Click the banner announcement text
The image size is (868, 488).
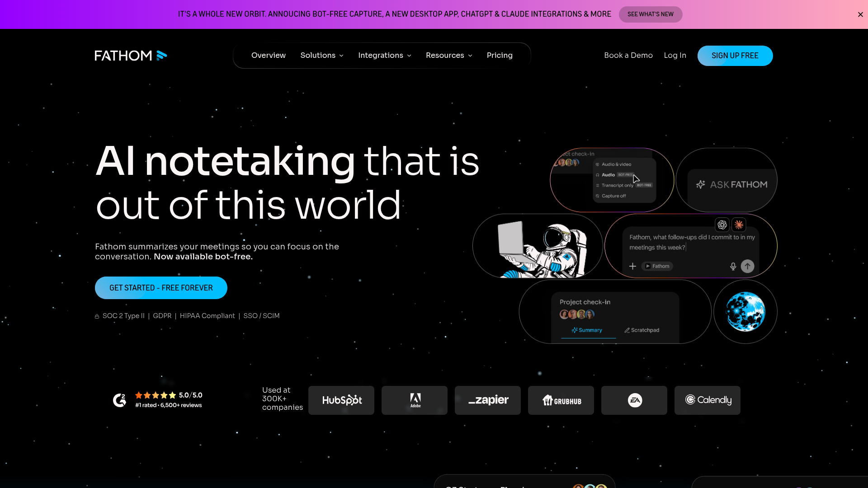point(394,14)
